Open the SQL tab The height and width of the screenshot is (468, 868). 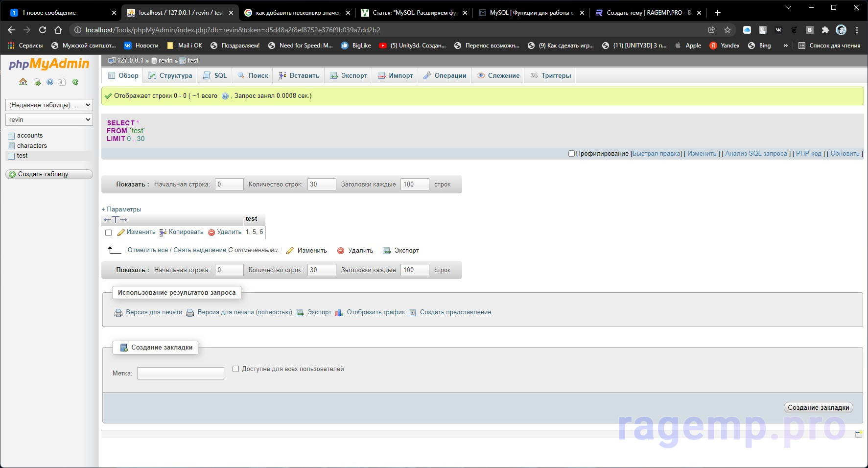215,76
